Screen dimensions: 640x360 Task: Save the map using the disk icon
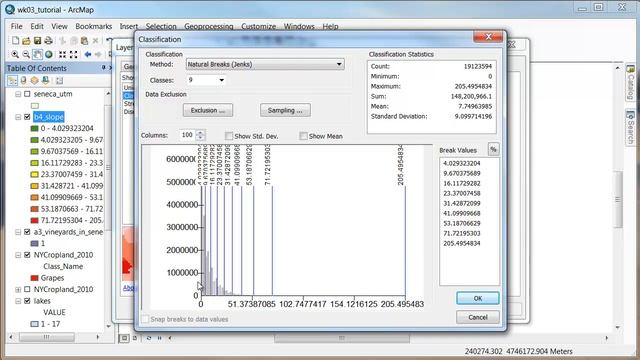37,41
